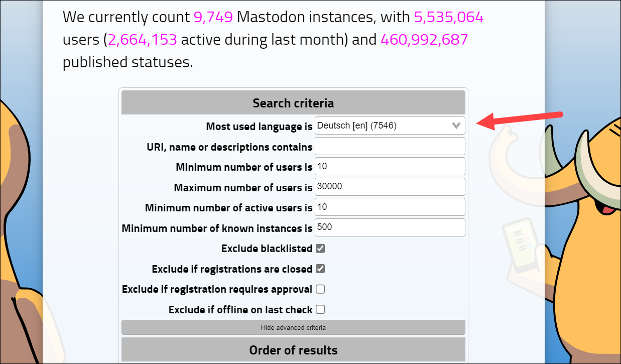The height and width of the screenshot is (364, 621).
Task: Click the 2,664,153 active users figure
Action: click(142, 40)
